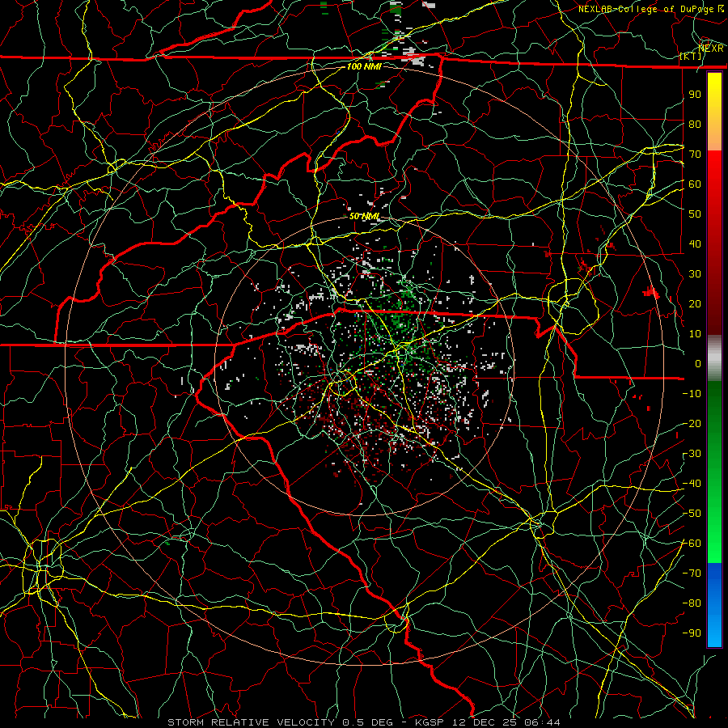Image resolution: width=728 pixels, height=728 pixels.
Task: Click the -10 value on the velocity scale
Action: [692, 394]
